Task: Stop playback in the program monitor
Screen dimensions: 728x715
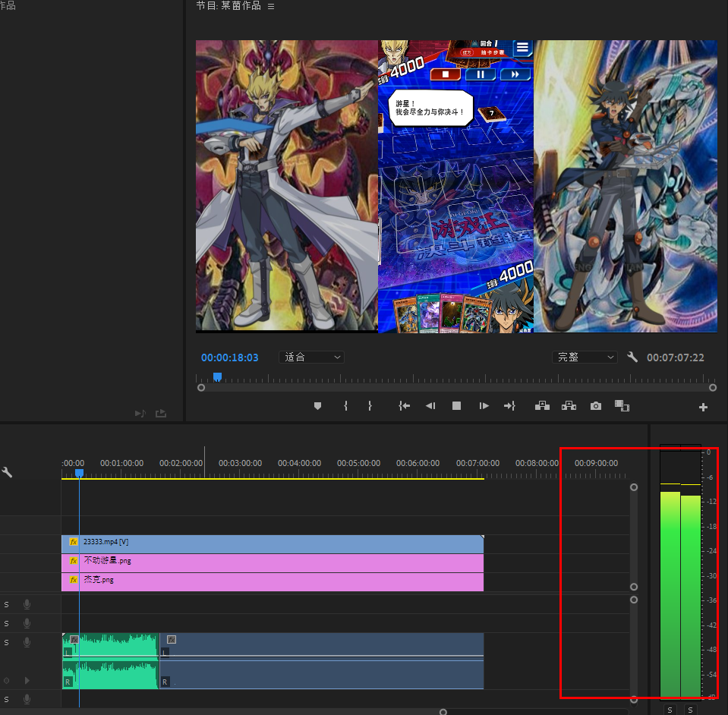Action: point(456,406)
